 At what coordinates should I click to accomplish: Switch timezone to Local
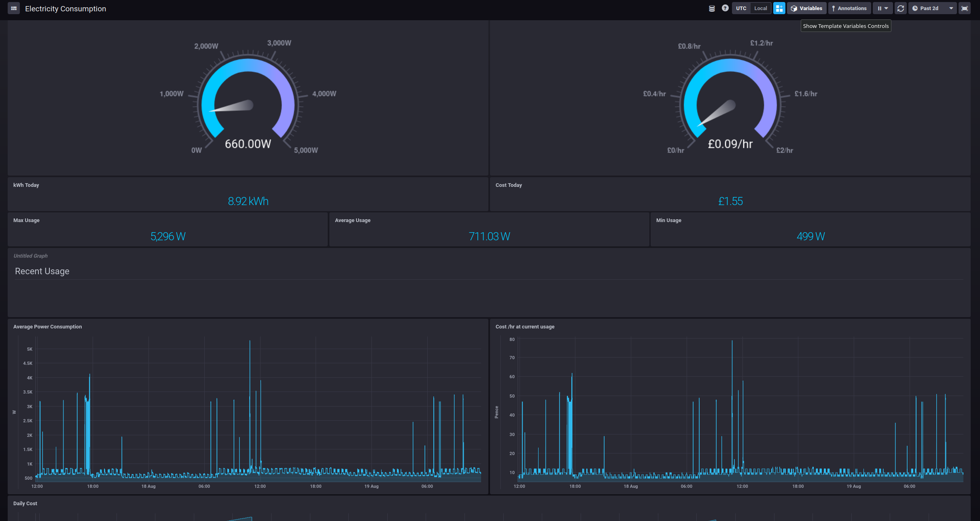(760, 8)
